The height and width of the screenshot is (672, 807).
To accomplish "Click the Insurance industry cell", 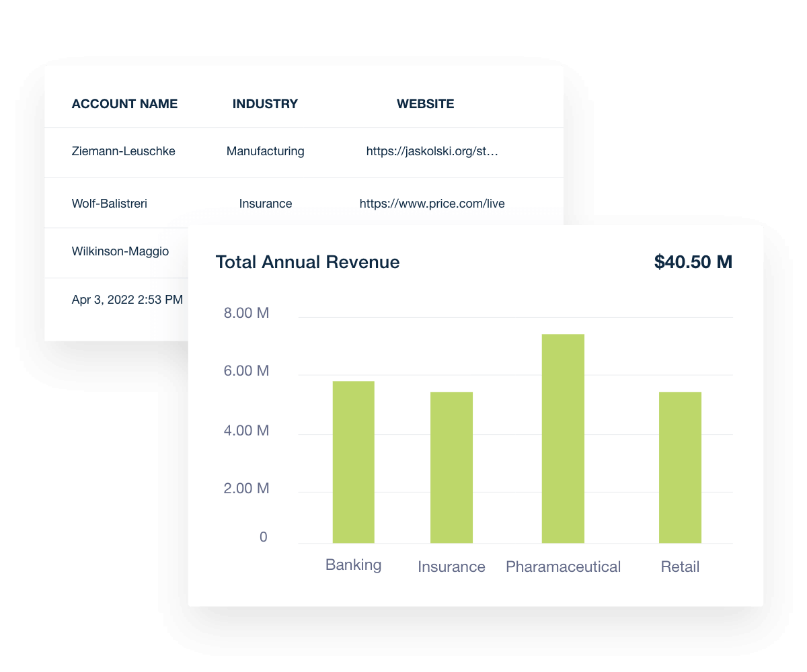I will point(265,203).
